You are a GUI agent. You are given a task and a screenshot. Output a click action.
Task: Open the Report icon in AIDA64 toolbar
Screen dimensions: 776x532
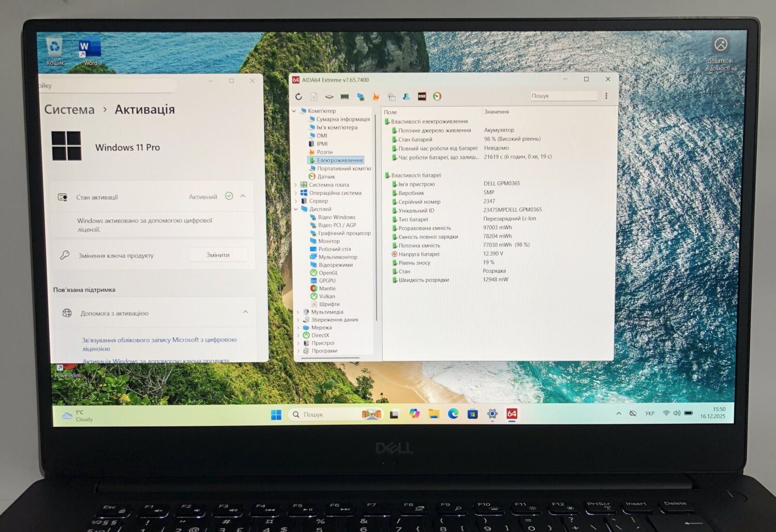tap(314, 97)
